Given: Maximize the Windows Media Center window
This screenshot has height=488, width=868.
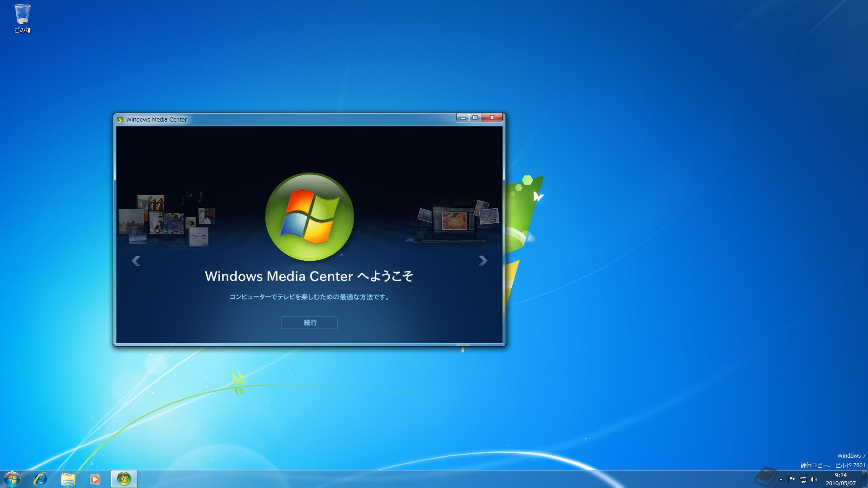Looking at the screenshot, I should [x=475, y=118].
